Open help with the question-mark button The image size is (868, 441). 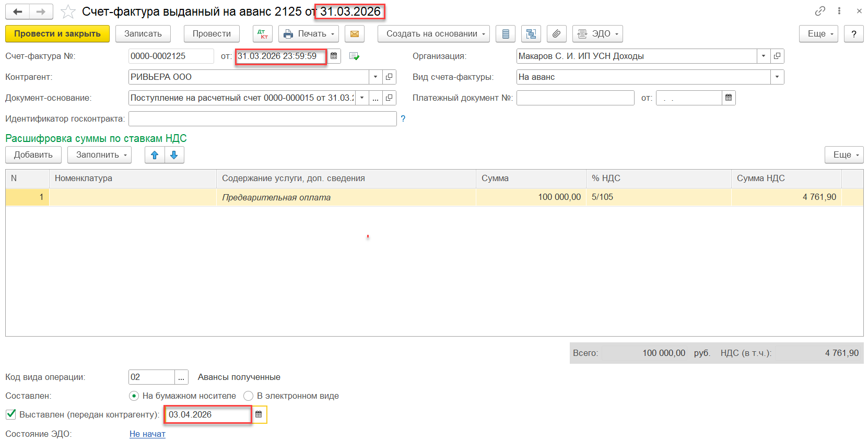click(854, 34)
